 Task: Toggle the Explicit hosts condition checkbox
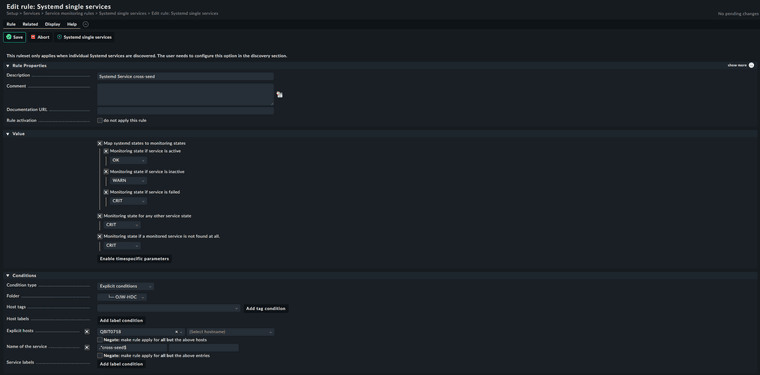[87, 332]
